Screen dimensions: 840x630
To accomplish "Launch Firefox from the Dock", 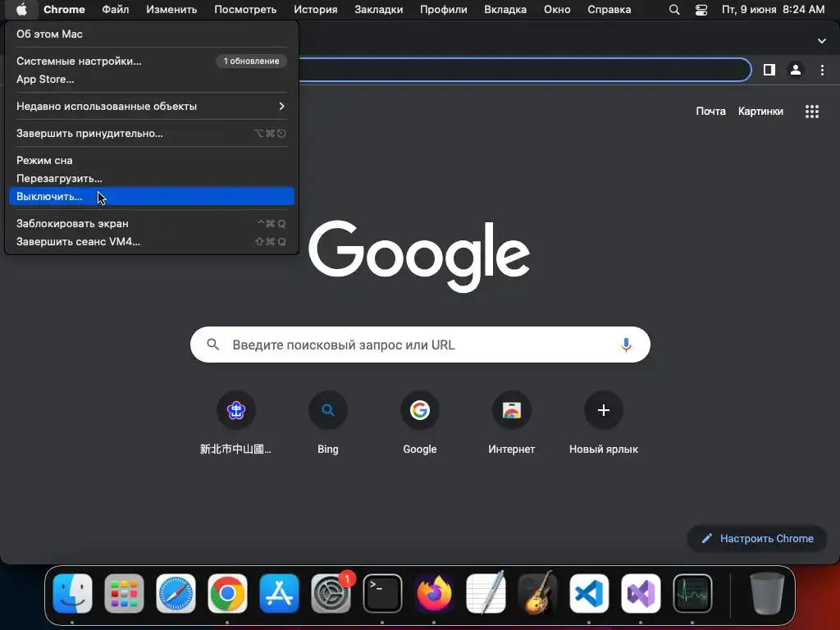I will (434, 594).
